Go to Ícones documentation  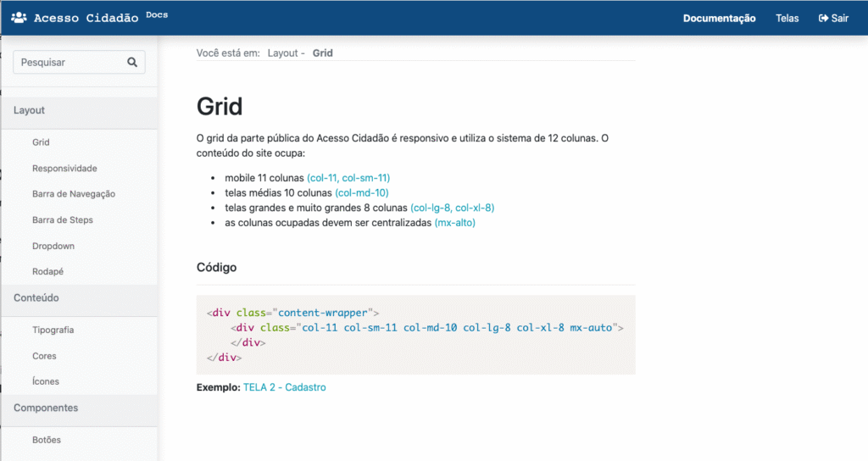pyautogui.click(x=46, y=381)
